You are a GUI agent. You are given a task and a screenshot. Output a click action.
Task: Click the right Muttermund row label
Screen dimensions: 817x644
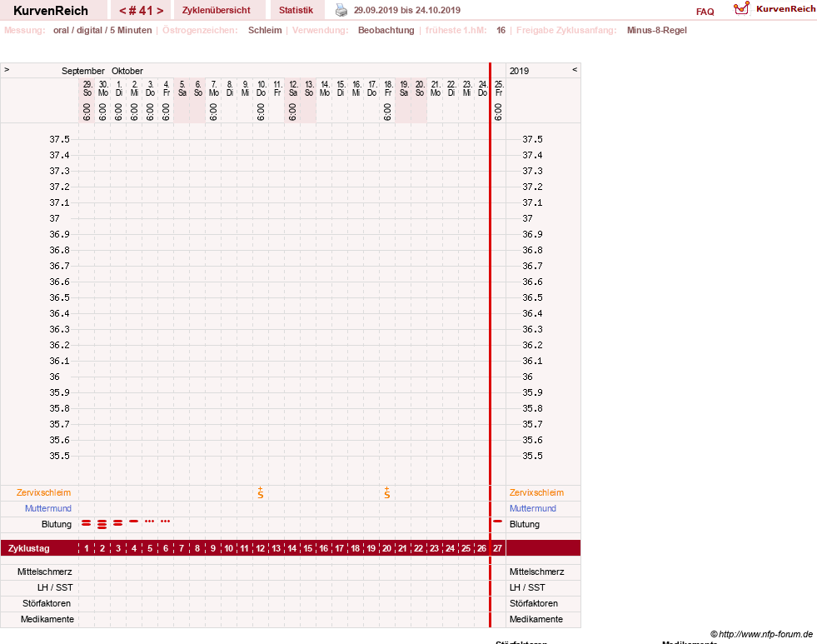coord(532,508)
